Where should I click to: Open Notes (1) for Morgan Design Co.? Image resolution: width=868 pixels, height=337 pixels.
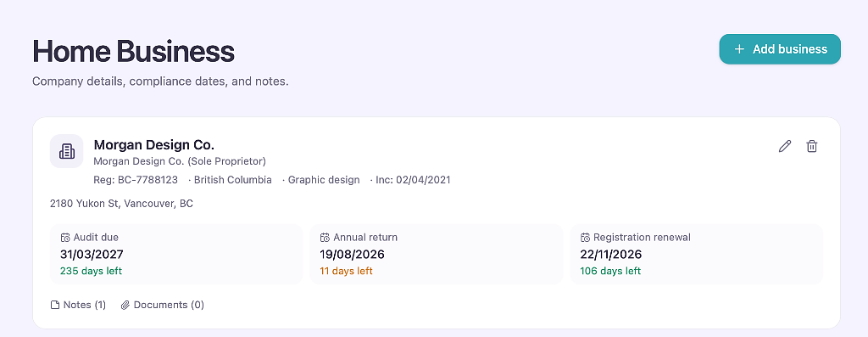(78, 305)
